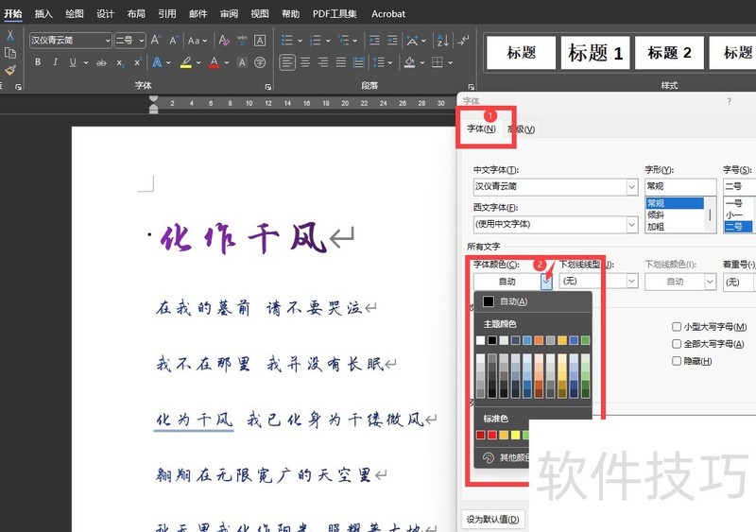Apply the 标题 1 style
Image resolution: width=756 pixels, height=532 pixels.
tap(595, 53)
